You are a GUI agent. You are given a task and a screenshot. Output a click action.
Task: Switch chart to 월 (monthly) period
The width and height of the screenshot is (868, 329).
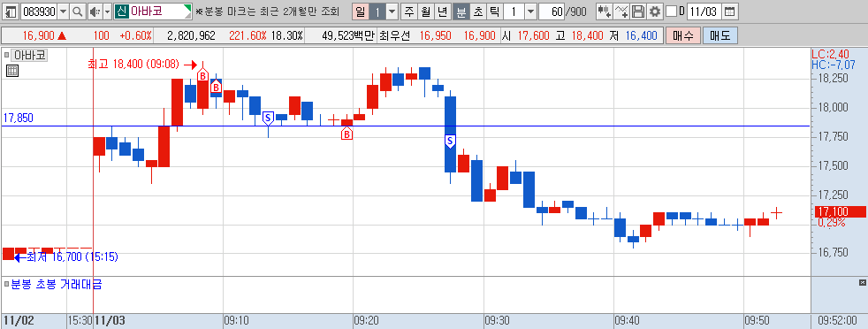pos(426,11)
